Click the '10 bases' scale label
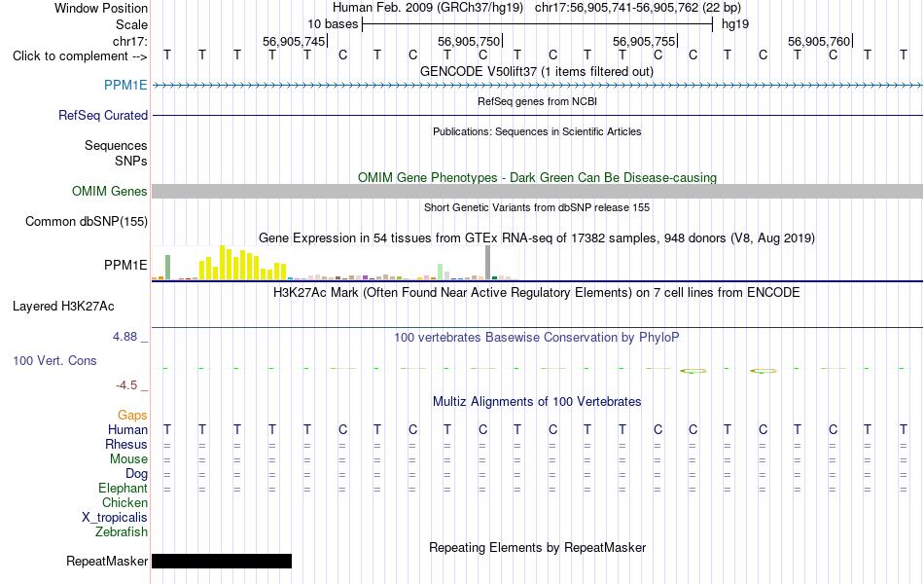 (x=333, y=24)
